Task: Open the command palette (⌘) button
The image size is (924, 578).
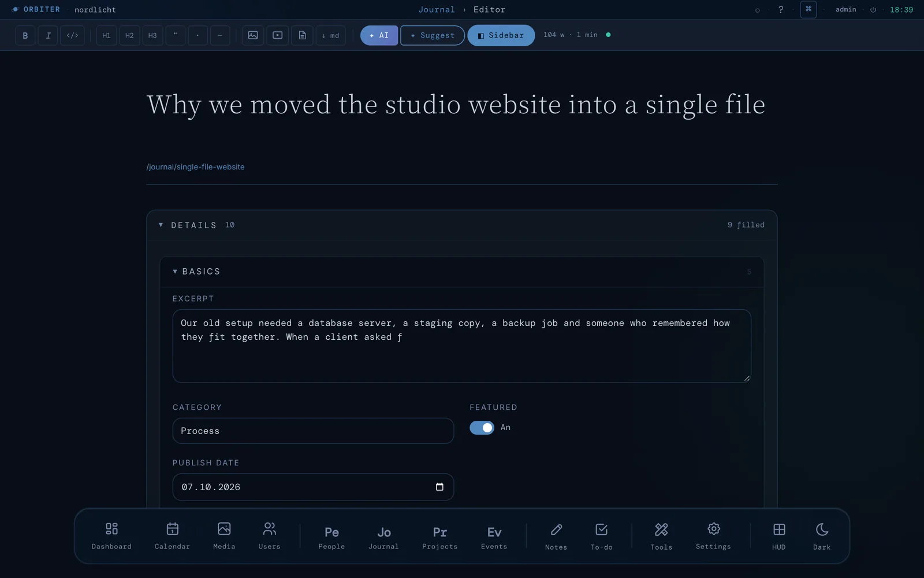Action: point(808,9)
